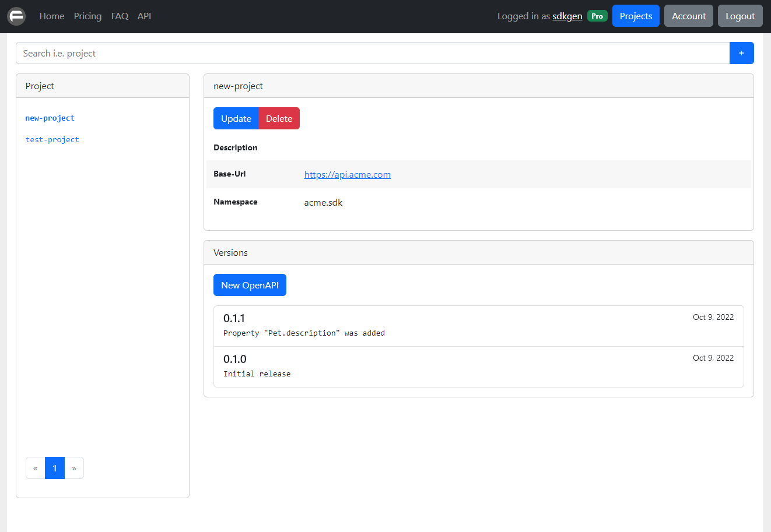The height and width of the screenshot is (532, 771).
Task: Go to the Home page
Action: coord(52,16)
